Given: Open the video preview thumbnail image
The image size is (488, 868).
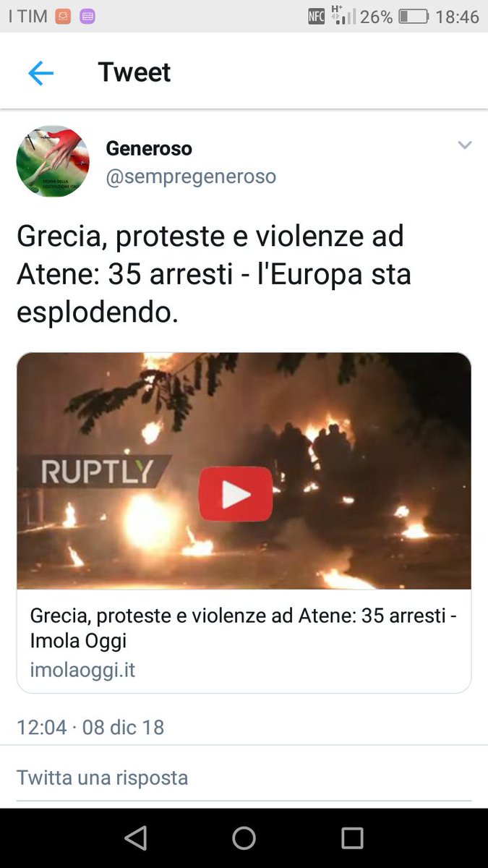Looking at the screenshot, I should point(244,471).
